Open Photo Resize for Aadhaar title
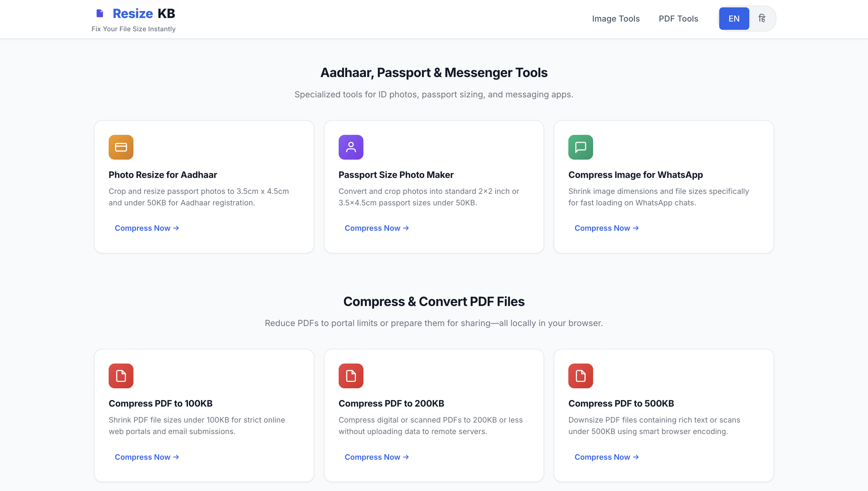The width and height of the screenshot is (868, 491). point(163,175)
